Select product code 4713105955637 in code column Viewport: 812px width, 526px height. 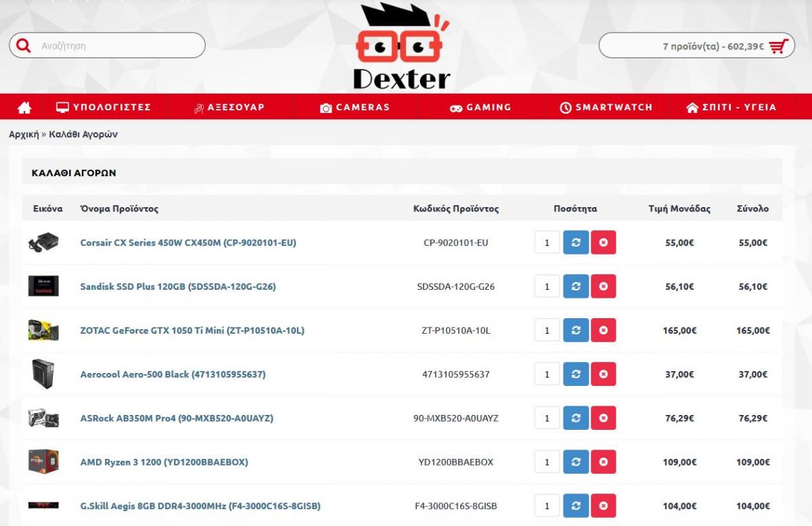point(455,374)
